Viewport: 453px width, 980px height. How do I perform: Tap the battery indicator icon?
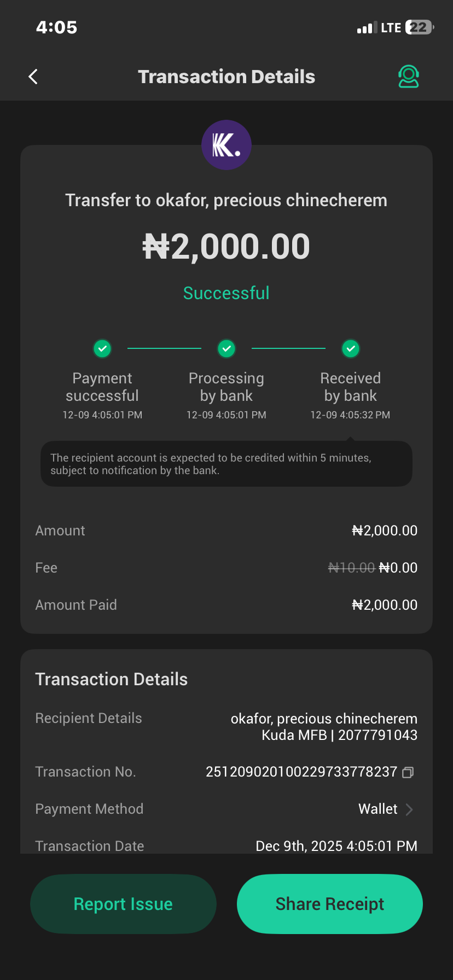pyautogui.click(x=419, y=27)
